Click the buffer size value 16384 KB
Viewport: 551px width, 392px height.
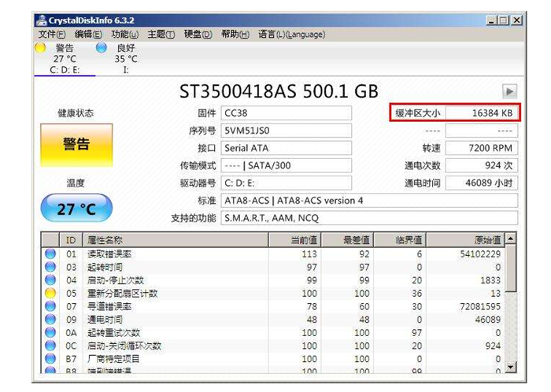482,113
